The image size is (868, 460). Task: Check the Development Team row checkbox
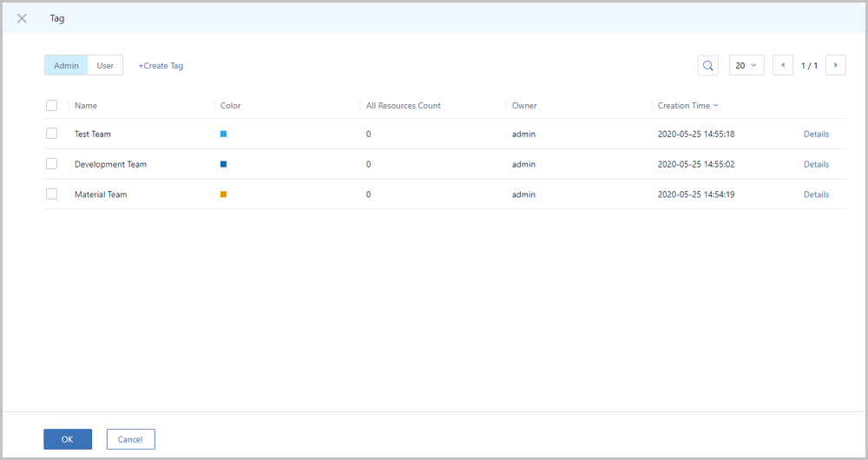click(x=51, y=164)
